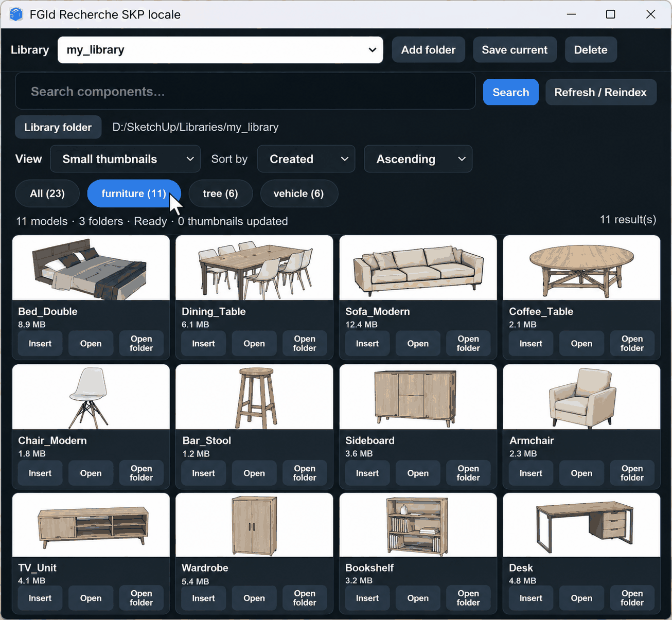Insert the Coffee_Table component
The image size is (672, 620).
click(531, 344)
